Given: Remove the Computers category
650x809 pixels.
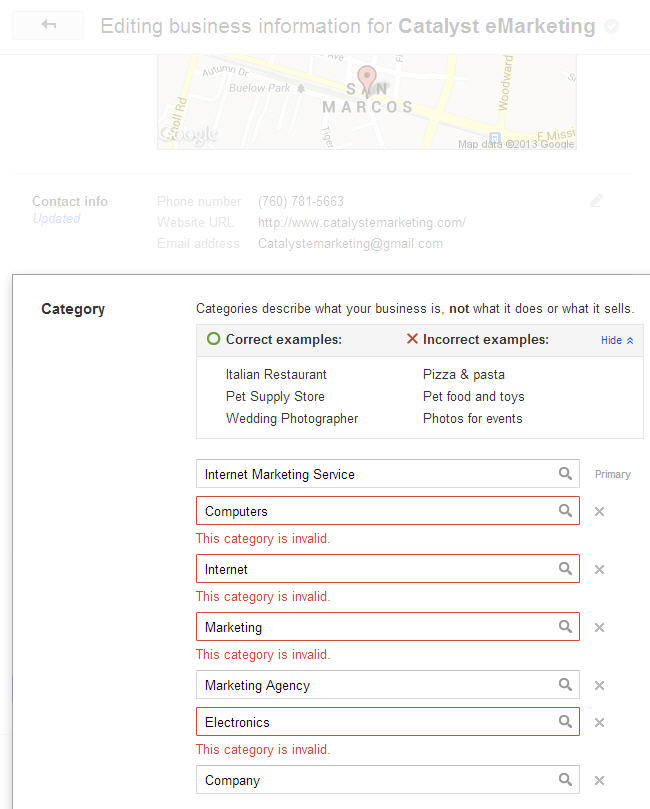Looking at the screenshot, I should pyautogui.click(x=599, y=511).
